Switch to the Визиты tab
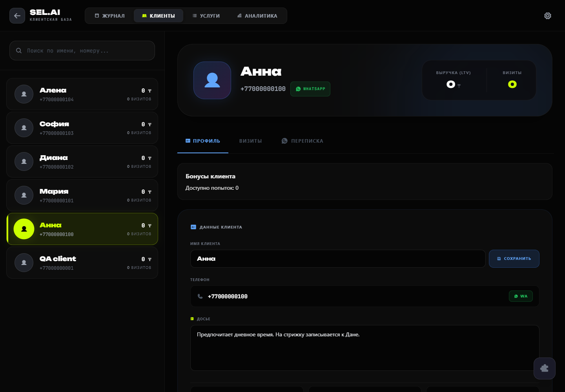Image resolution: width=565 pixels, height=392 pixels. pos(250,141)
